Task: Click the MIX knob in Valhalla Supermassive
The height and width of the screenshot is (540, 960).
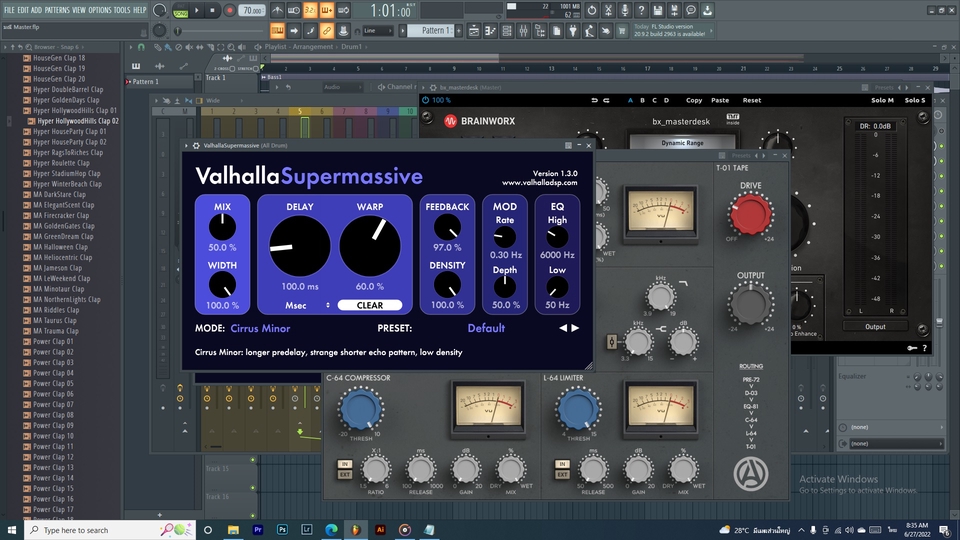Action: point(222,227)
